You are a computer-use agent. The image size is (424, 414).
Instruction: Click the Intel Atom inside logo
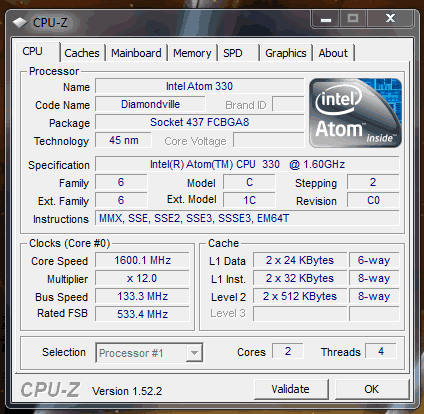point(355,113)
